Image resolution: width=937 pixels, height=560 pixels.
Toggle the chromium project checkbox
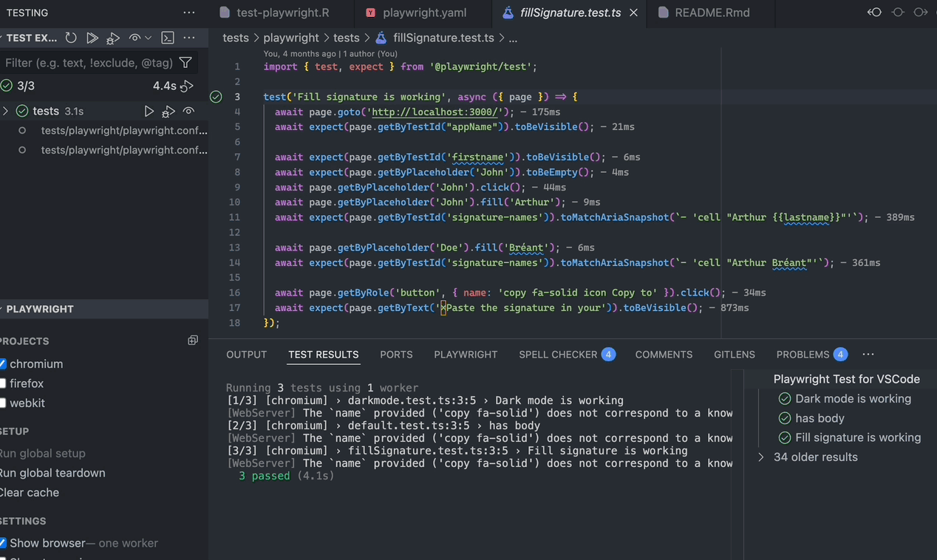3,363
